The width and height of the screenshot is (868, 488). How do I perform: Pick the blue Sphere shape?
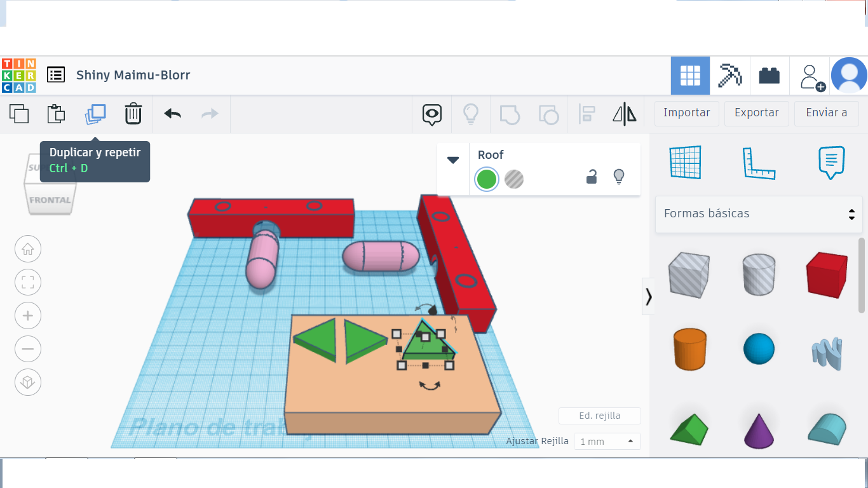[x=759, y=349]
